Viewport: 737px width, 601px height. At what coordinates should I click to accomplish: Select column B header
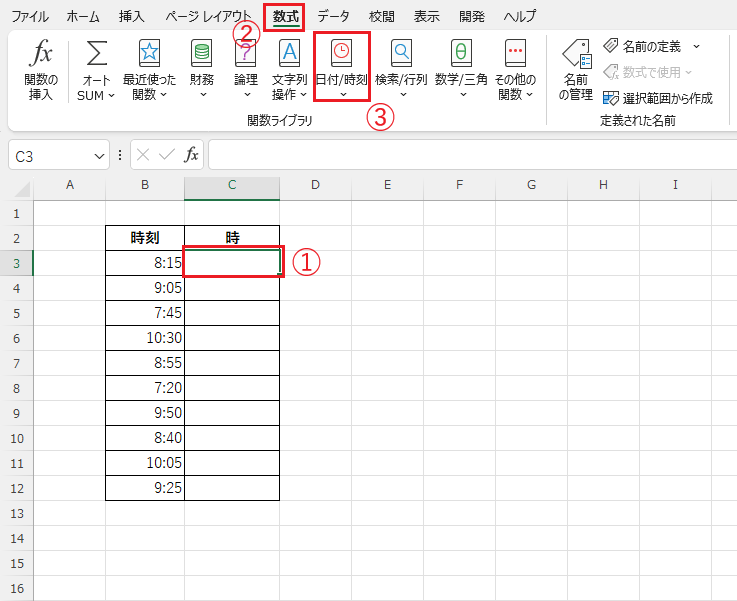pos(145,185)
